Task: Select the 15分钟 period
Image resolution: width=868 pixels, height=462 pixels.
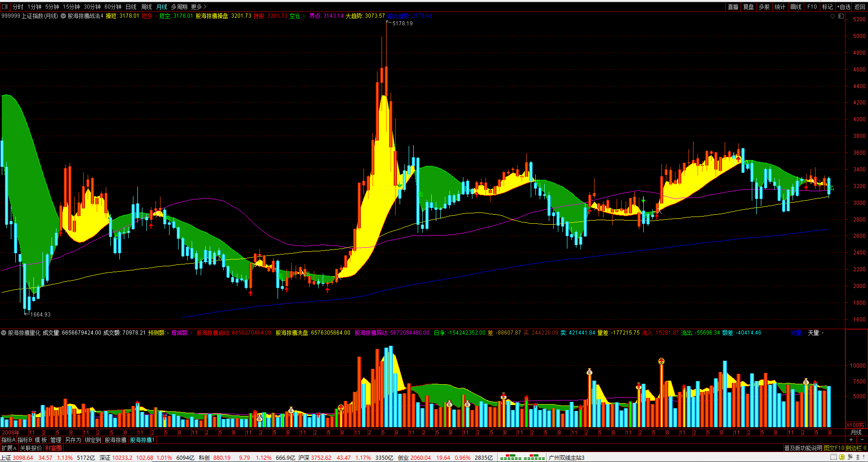Action: pos(71,7)
